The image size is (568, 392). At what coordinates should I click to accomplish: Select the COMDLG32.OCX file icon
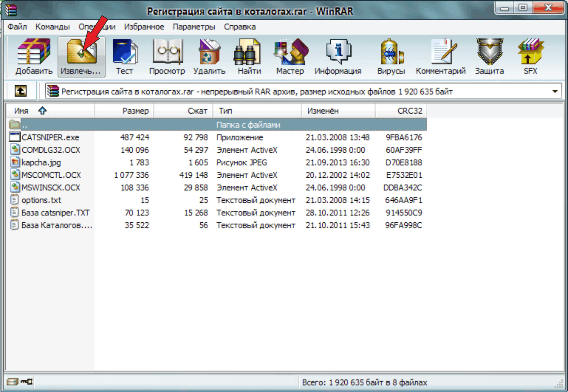pos(15,149)
